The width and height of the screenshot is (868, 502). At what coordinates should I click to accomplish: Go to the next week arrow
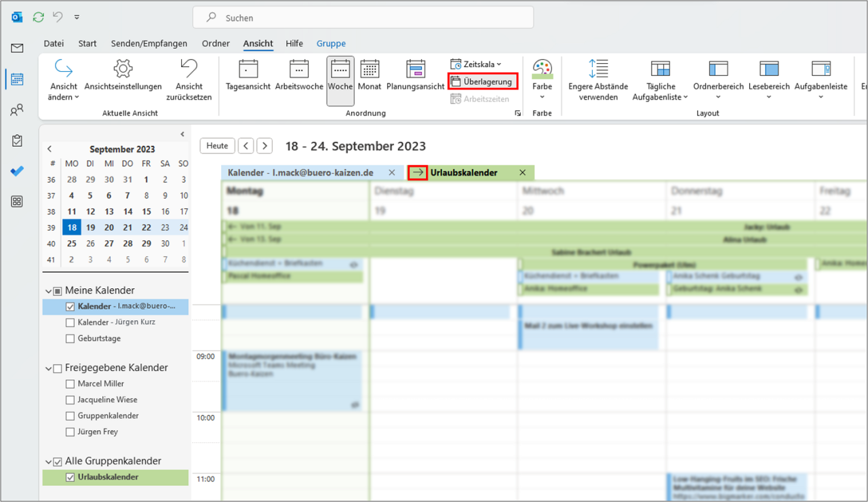[264, 146]
